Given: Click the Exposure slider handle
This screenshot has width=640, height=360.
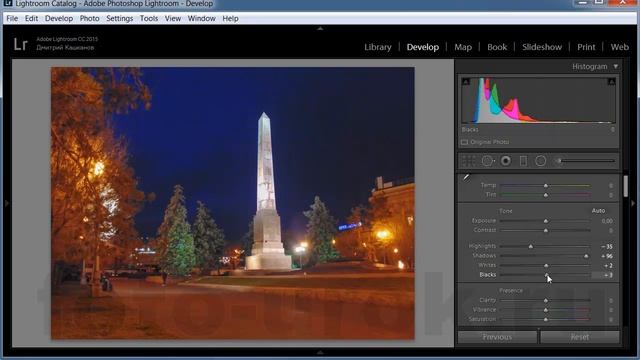Looking at the screenshot, I should click(x=546, y=221).
